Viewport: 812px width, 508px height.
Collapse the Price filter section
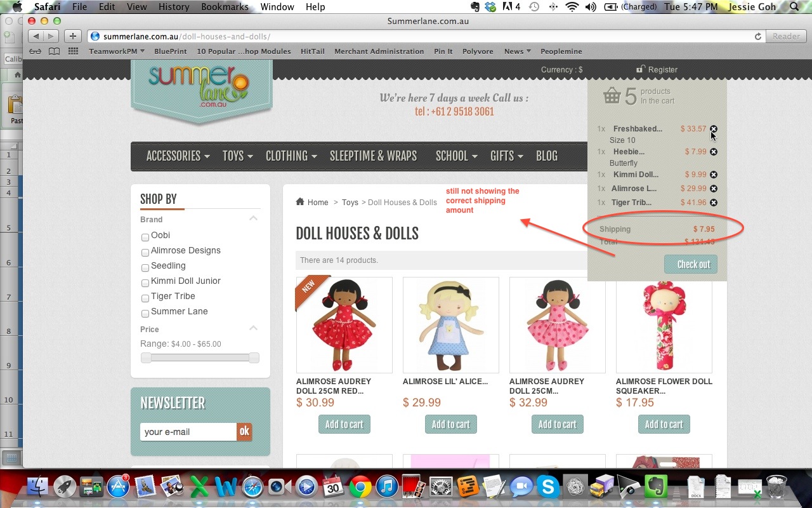click(x=253, y=328)
